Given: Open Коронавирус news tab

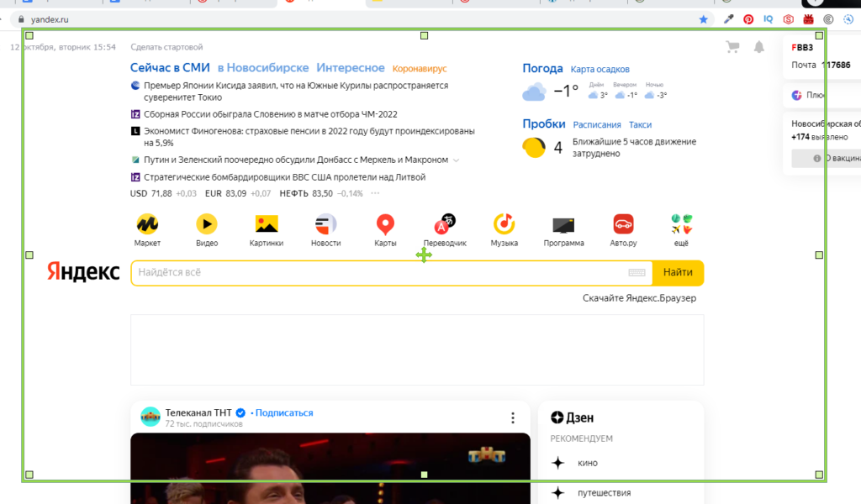Looking at the screenshot, I should (420, 69).
